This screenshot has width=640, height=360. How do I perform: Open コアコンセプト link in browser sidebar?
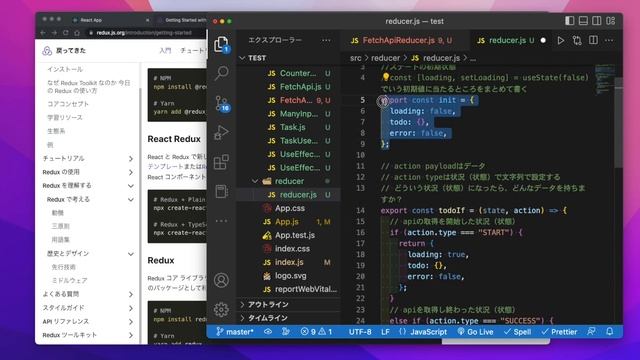(68, 104)
